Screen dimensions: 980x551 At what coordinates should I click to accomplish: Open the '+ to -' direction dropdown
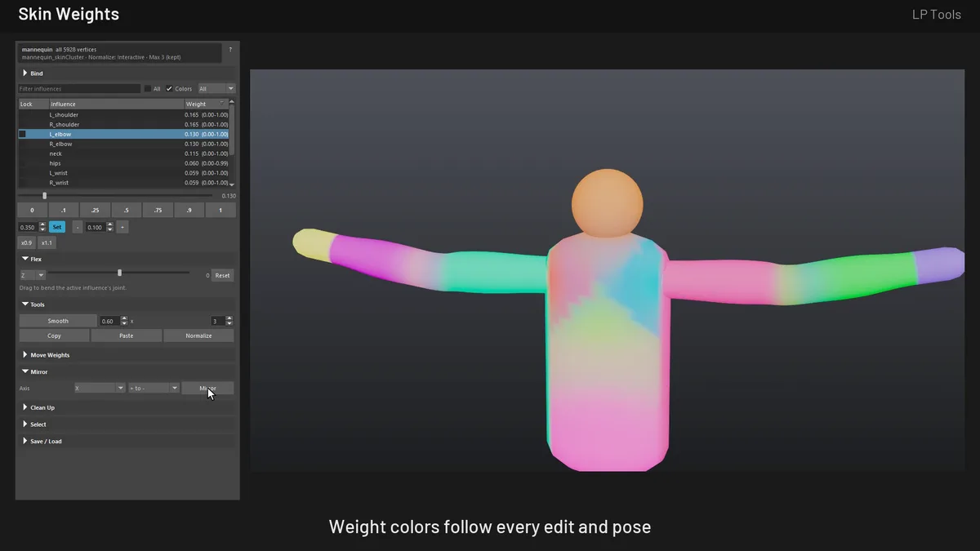(154, 389)
